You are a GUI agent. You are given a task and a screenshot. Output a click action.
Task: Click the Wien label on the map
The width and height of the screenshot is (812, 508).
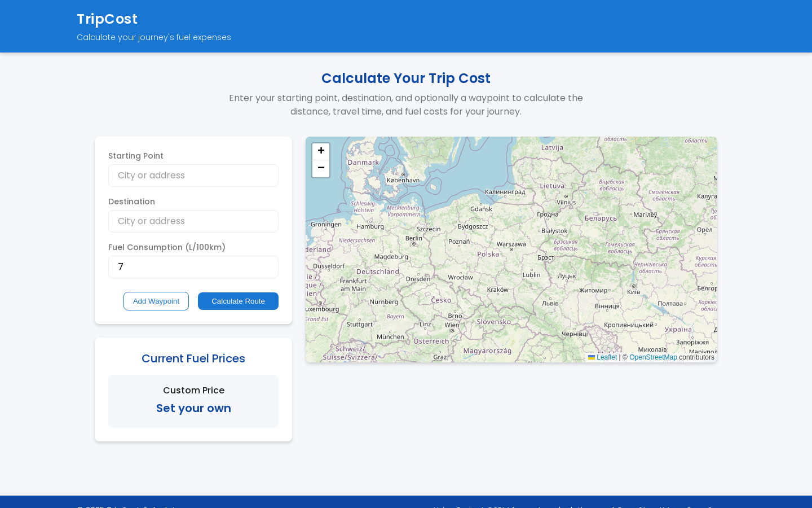452,325
